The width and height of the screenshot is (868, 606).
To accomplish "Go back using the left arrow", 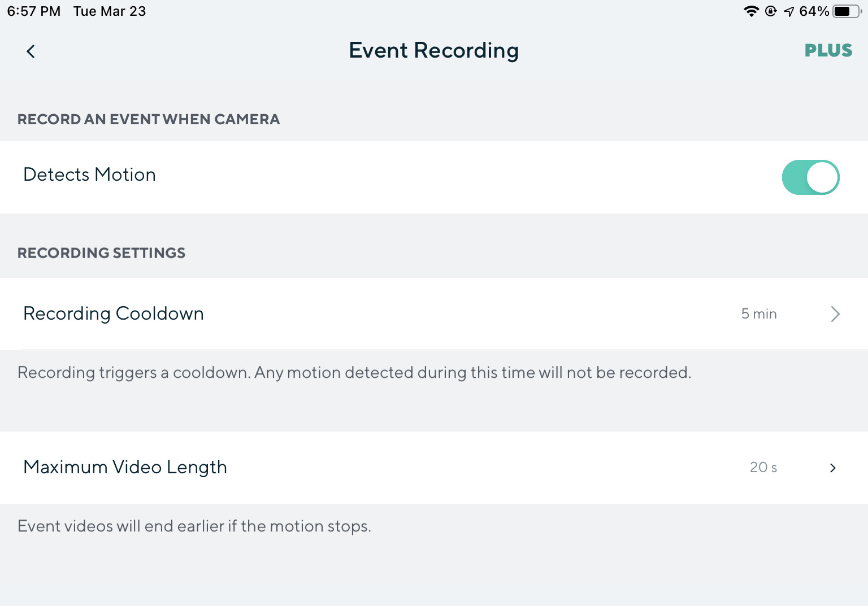I will tap(31, 51).
